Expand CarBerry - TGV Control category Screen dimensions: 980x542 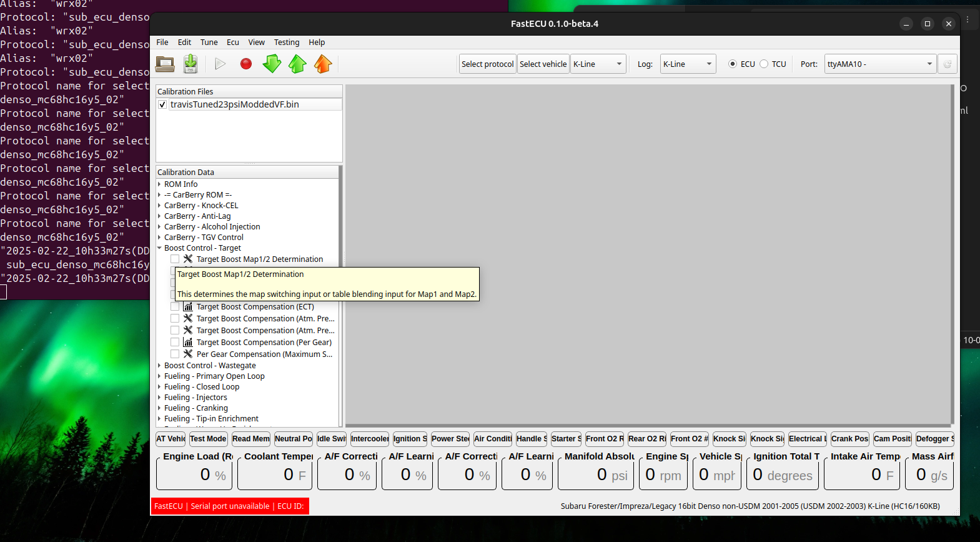click(x=159, y=238)
